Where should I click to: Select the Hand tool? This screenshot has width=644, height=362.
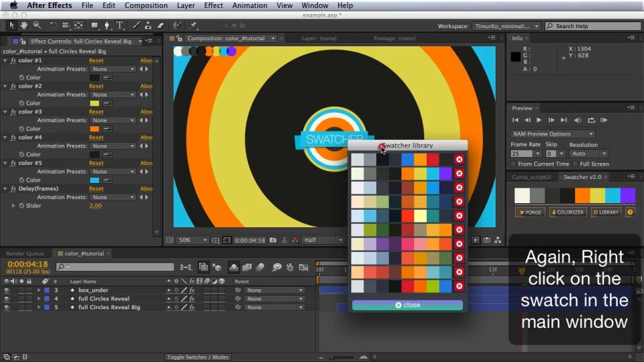[x=24, y=25]
